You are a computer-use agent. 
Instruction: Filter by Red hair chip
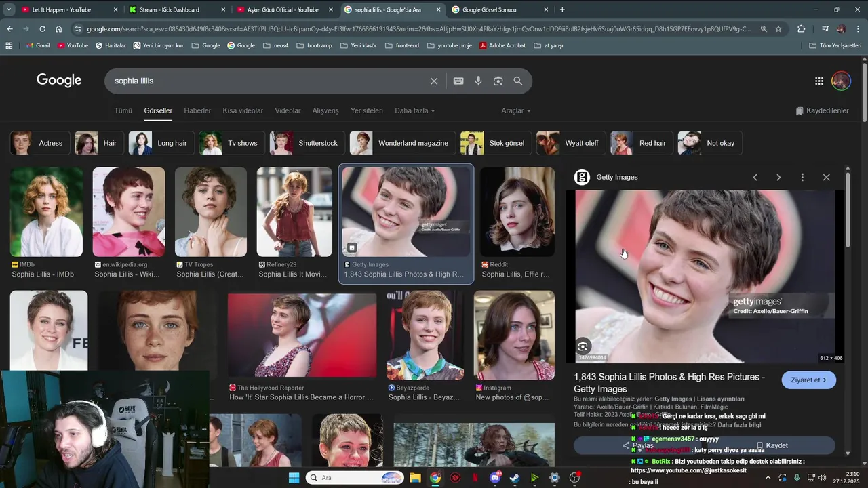[641, 143]
